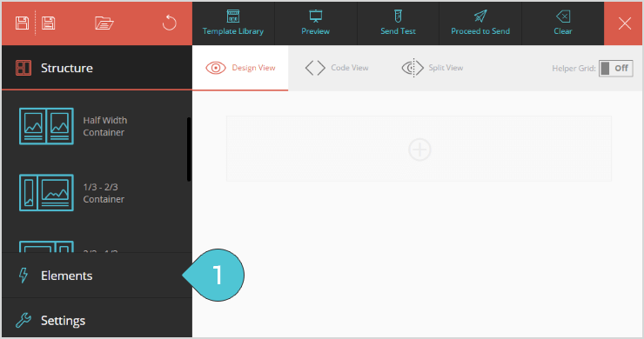Switch to Code View tab
This screenshot has height=339, width=644.
click(x=337, y=68)
